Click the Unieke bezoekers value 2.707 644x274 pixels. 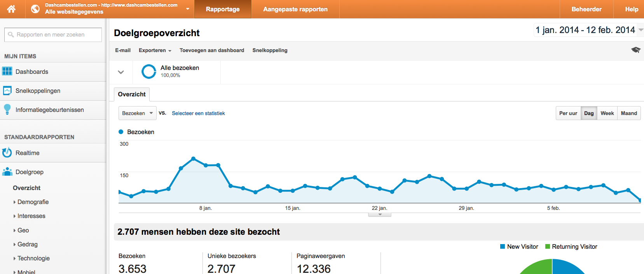tap(222, 269)
